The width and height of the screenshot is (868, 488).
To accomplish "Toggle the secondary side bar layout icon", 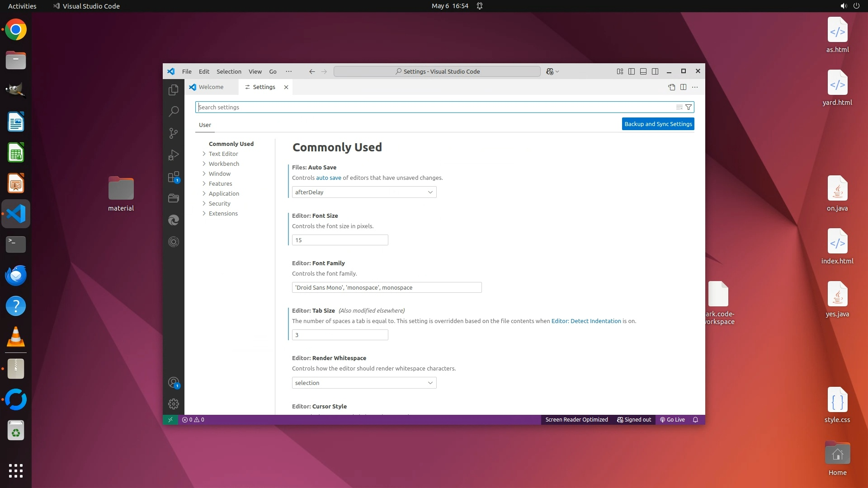I will [655, 71].
